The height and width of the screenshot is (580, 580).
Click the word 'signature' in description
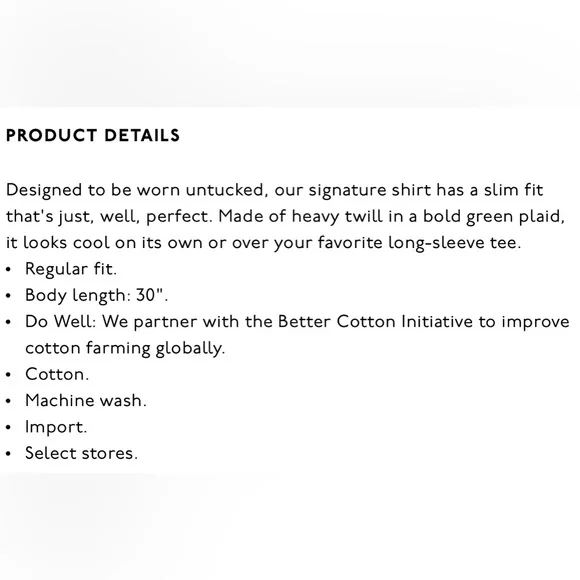pos(347,191)
